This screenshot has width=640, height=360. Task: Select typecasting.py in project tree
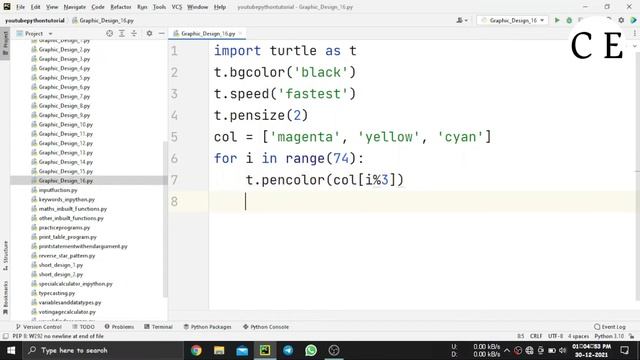click(57, 293)
